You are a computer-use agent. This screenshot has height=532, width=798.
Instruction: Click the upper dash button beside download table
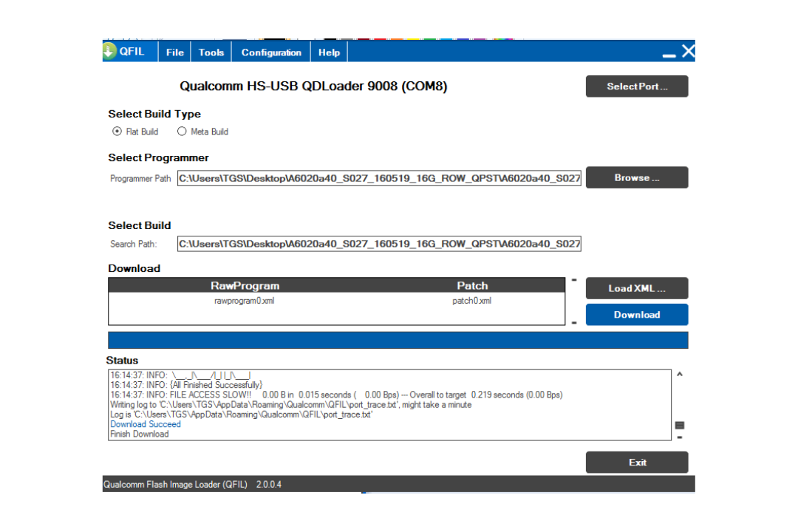coord(574,280)
